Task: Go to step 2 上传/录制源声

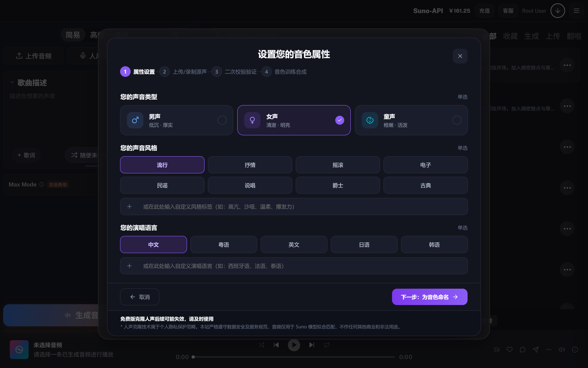Action: point(183,72)
